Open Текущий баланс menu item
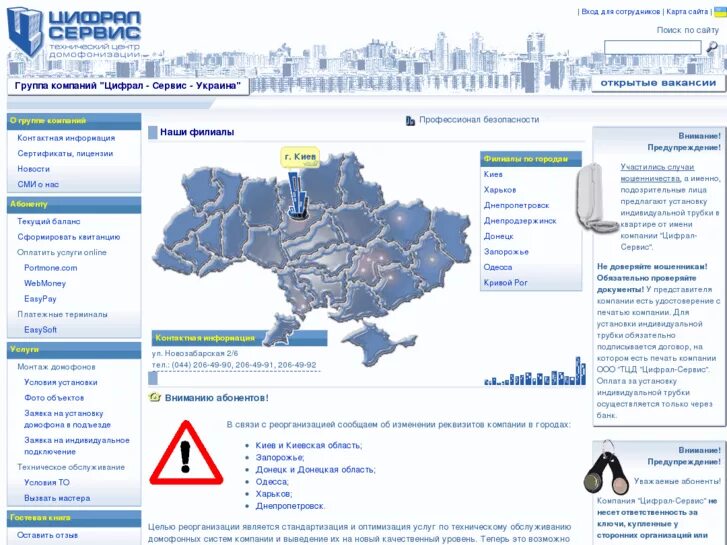727x545 pixels. tap(49, 222)
